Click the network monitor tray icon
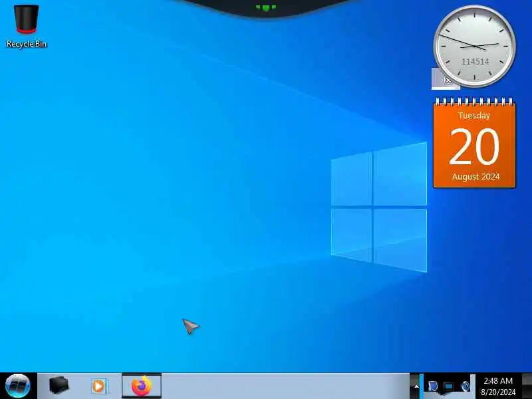This screenshot has height=399, width=532. point(448,386)
